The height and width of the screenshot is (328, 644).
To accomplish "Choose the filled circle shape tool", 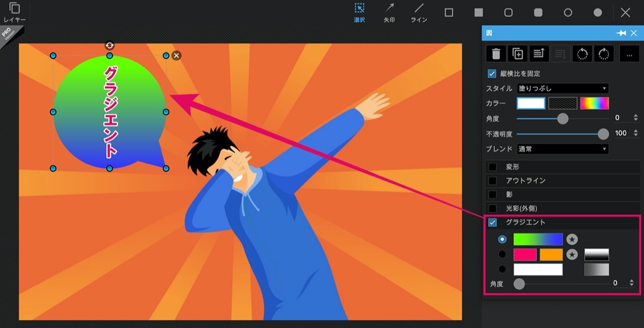I will coord(597,12).
